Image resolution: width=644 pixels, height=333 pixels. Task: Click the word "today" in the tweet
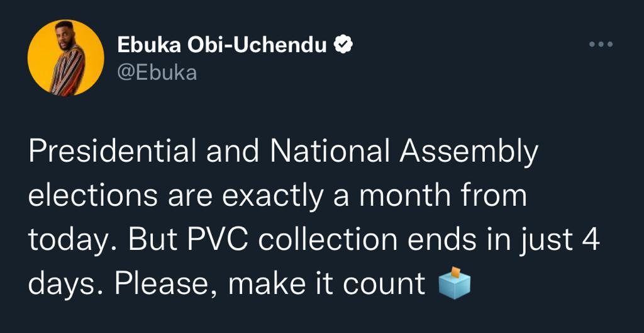(67, 241)
